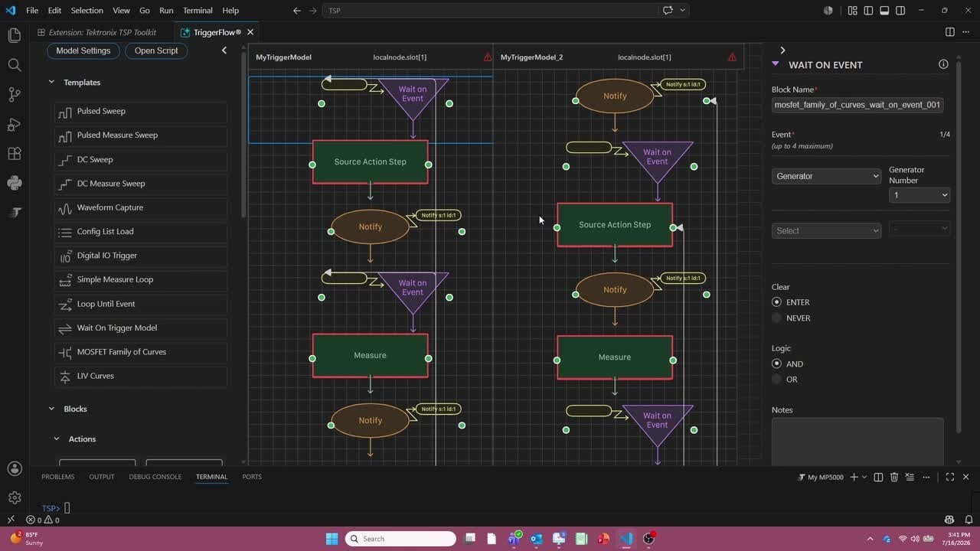980x551 pixels.
Task: Toggle the Primary Side Bar layout icon
Action: pyautogui.click(x=868, y=11)
